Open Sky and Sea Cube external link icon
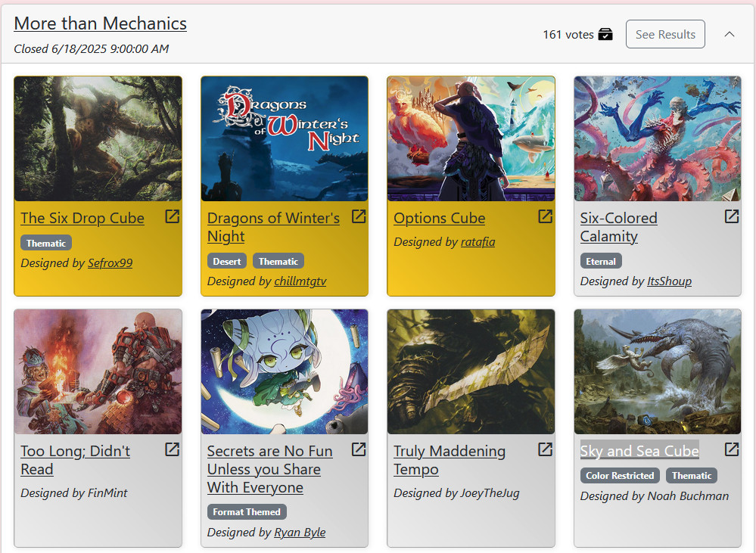The image size is (756, 553). 732,449
